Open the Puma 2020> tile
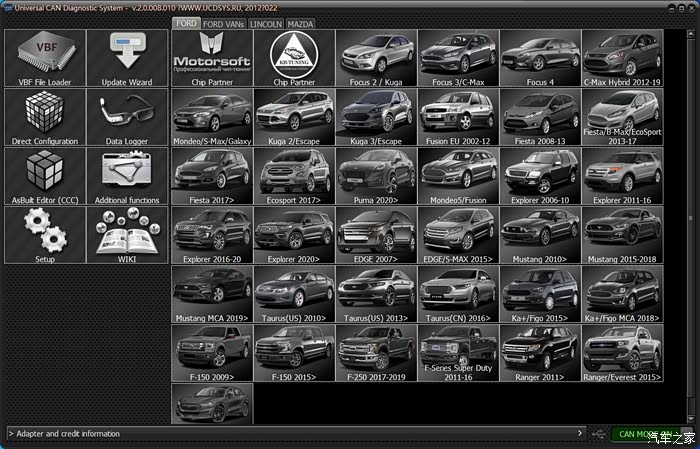This screenshot has width=700, height=449. click(376, 176)
